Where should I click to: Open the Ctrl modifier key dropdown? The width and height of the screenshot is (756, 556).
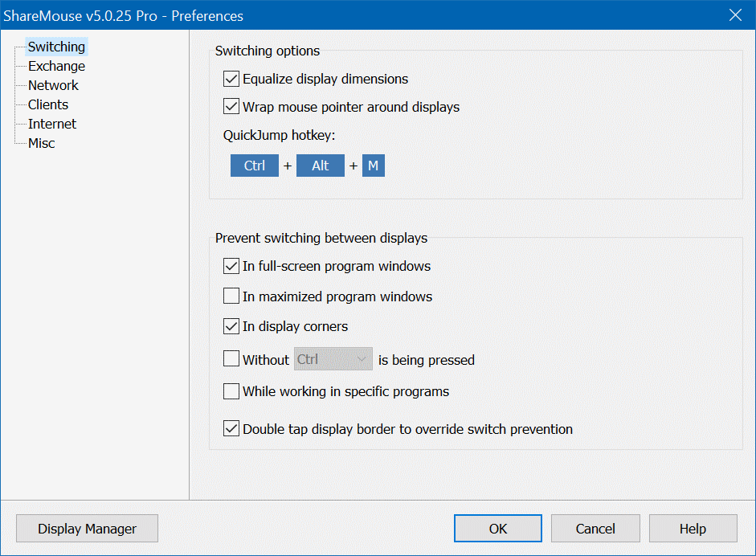tap(333, 359)
